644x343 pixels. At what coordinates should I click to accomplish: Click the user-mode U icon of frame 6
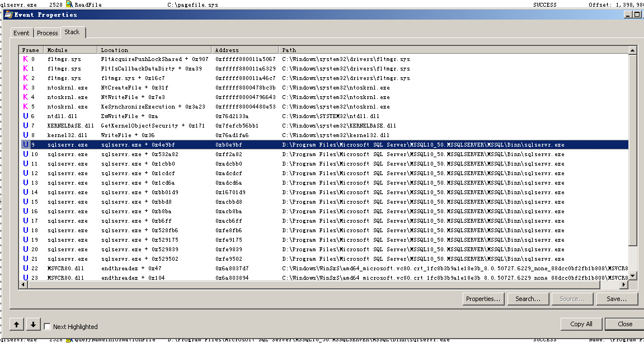[26, 116]
